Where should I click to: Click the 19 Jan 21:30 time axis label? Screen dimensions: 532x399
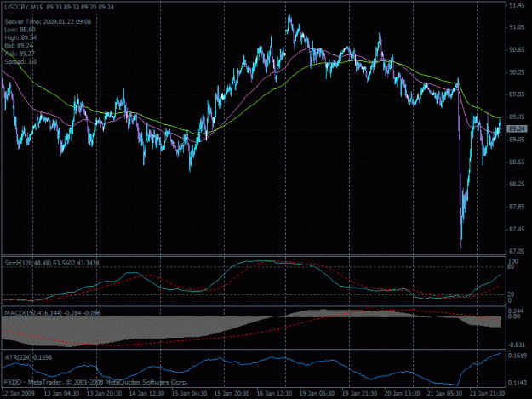(360, 393)
